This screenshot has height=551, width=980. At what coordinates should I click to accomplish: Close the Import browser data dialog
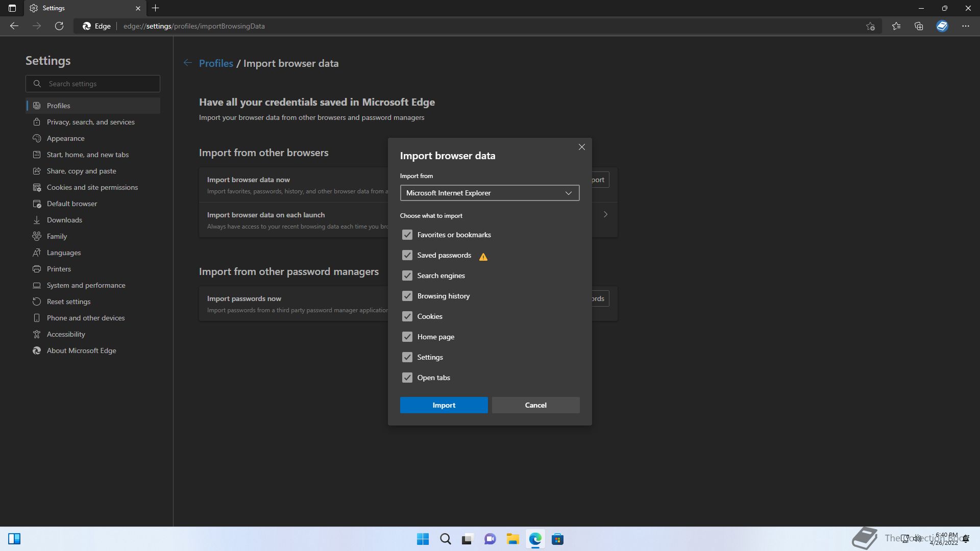pos(582,147)
